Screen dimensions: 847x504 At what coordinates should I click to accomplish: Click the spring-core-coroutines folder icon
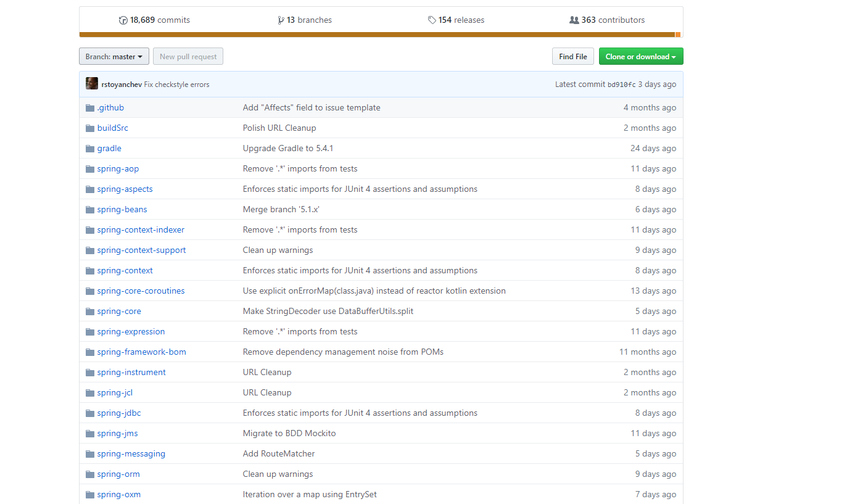90,291
